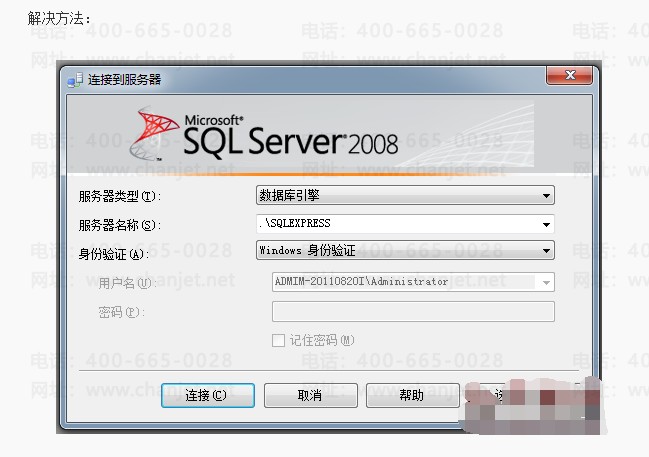Click the 服务器名称(S) label
Viewport: 649px width, 457px height.
[x=120, y=225]
